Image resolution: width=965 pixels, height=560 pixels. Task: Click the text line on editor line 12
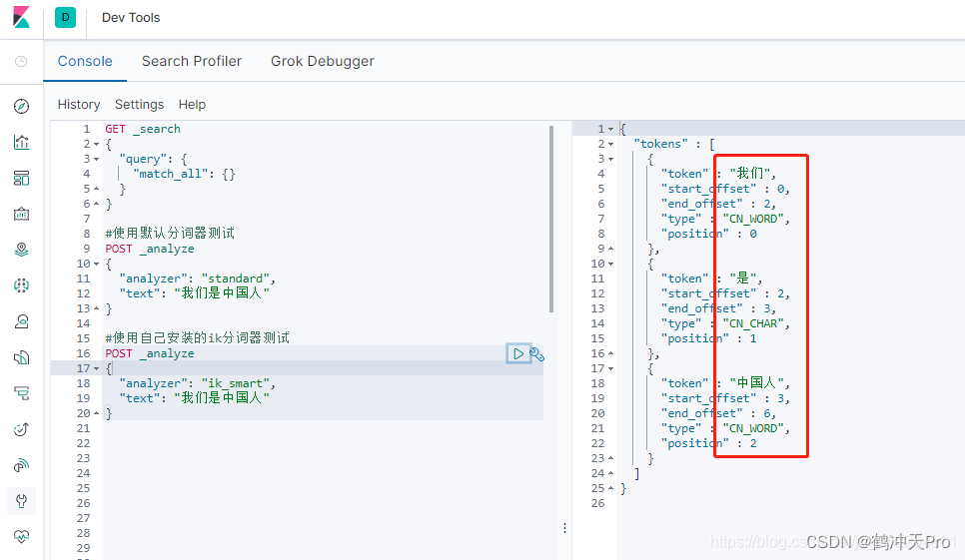tap(195, 293)
